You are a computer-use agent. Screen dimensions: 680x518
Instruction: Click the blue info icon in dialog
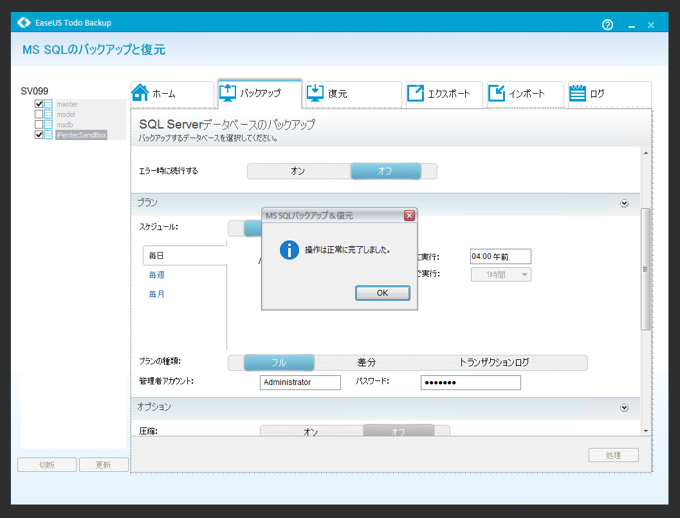tap(289, 250)
